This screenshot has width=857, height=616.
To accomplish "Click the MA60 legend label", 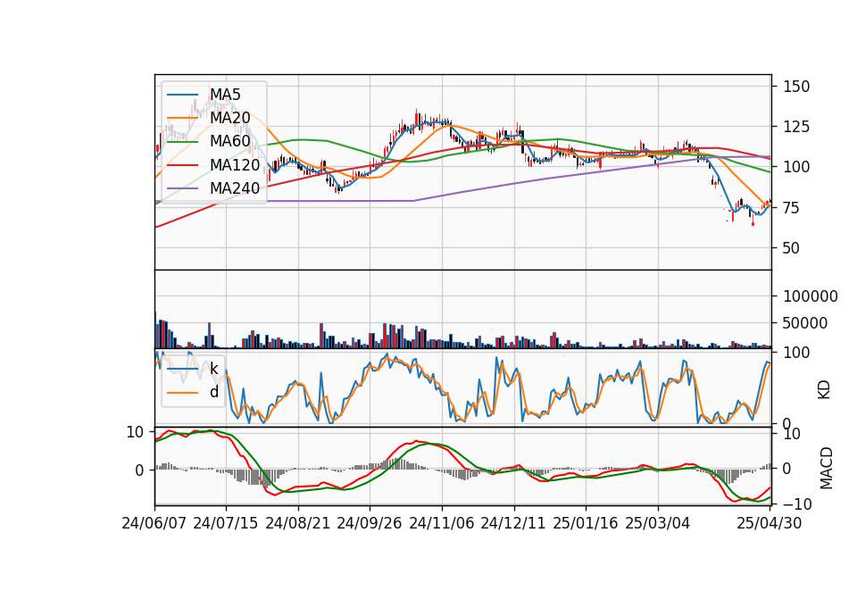I will [x=230, y=141].
